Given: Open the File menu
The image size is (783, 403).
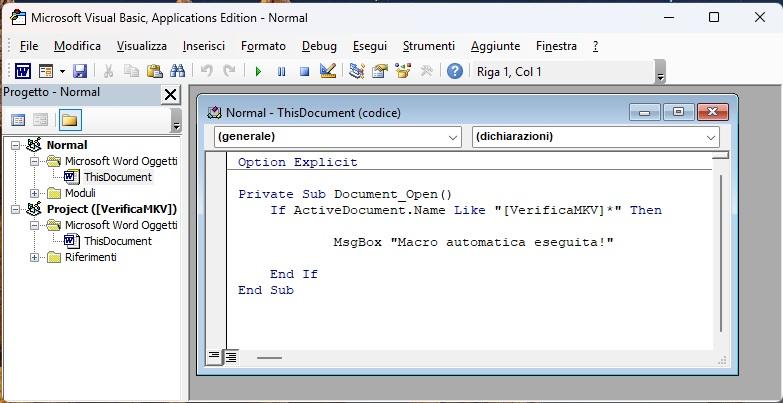Looking at the screenshot, I should coord(29,46).
